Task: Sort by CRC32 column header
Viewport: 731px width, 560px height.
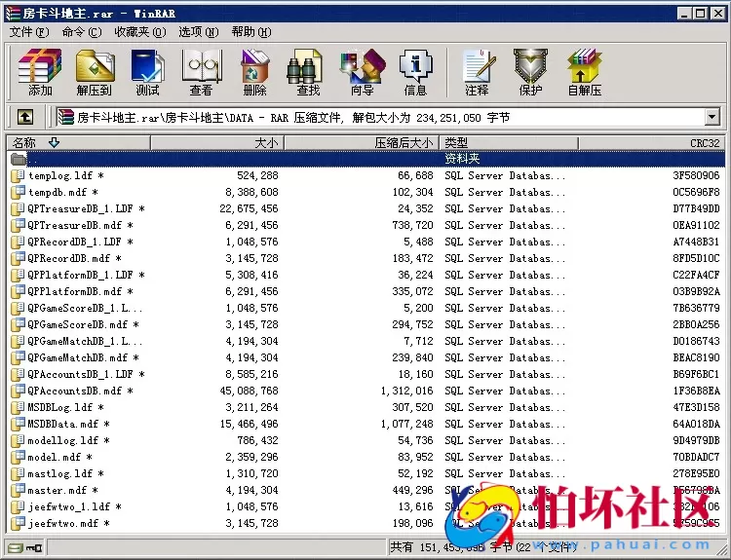Action: point(652,142)
